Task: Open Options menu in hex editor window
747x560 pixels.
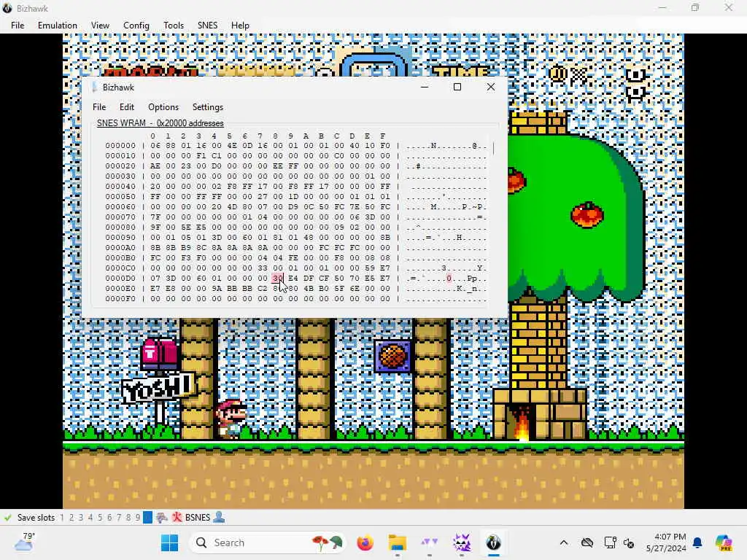Action: click(x=163, y=107)
